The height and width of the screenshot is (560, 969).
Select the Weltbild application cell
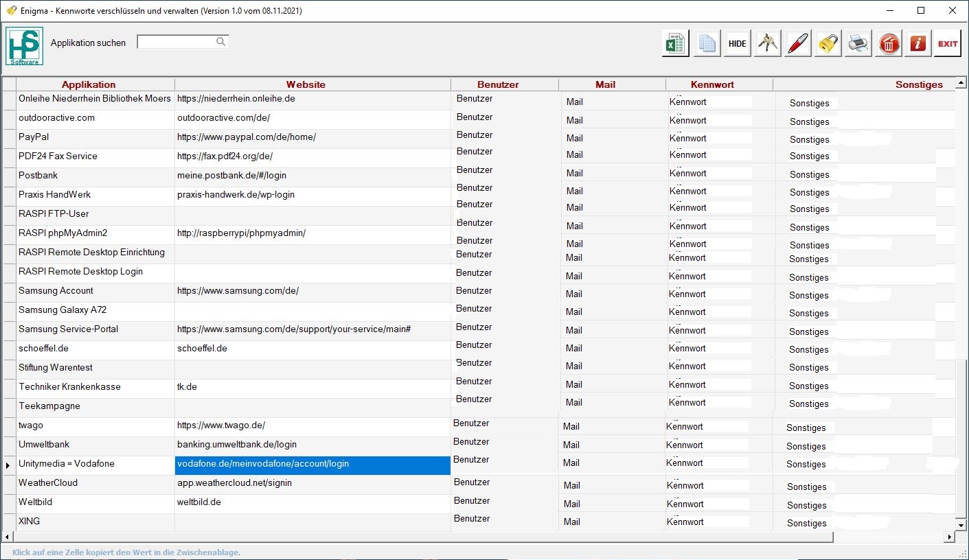tap(95, 504)
